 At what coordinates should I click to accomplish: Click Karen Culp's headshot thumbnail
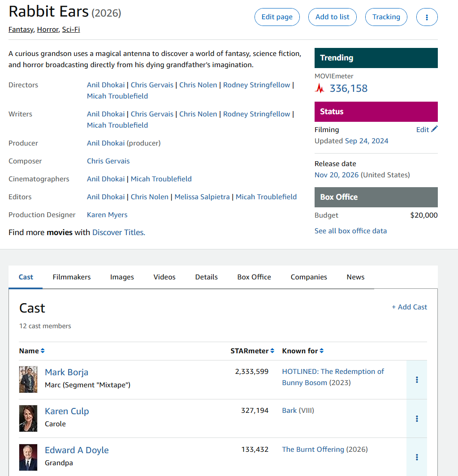[x=28, y=418]
